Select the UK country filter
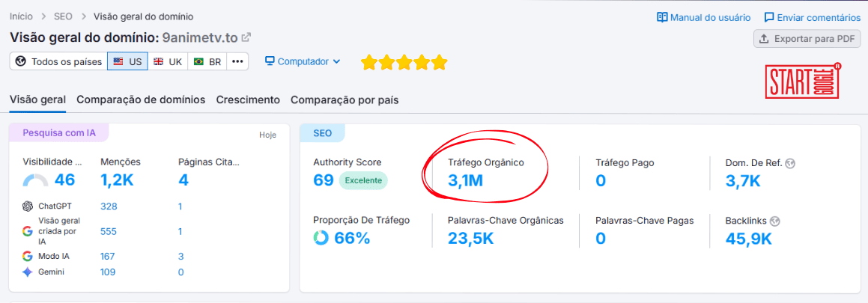The width and height of the screenshot is (868, 303). [168, 62]
